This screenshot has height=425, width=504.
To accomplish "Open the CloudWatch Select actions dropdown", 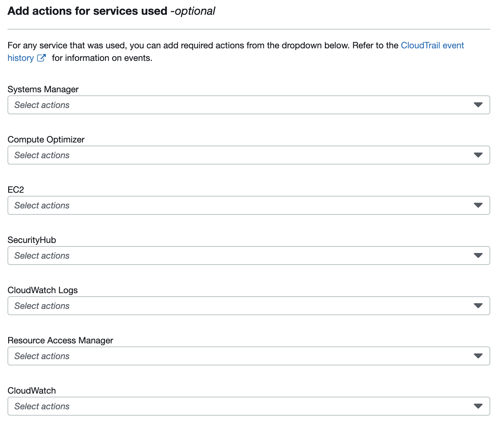I will click(249, 406).
